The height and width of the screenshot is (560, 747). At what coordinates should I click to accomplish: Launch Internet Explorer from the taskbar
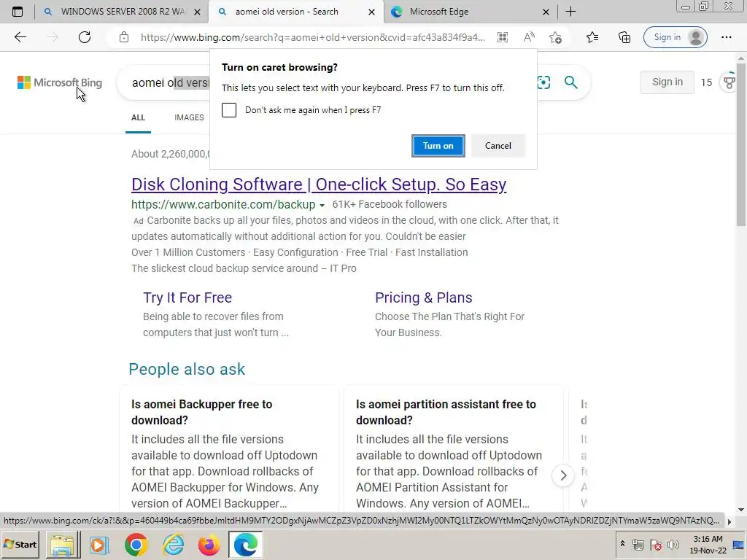click(173, 545)
